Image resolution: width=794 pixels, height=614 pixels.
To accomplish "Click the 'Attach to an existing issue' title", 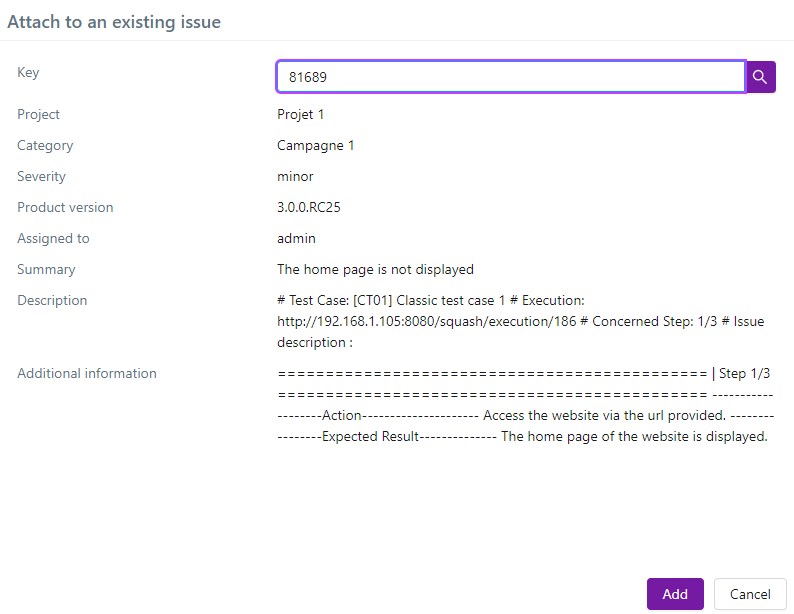I will [114, 21].
